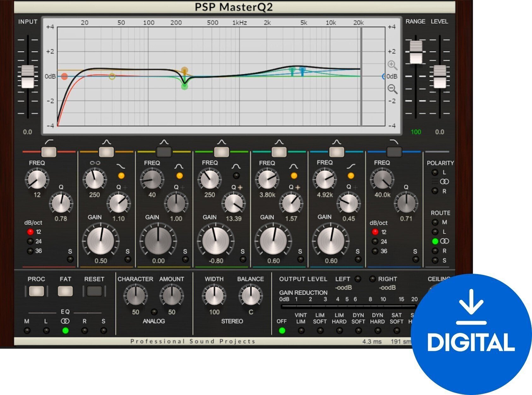
Task: Toggle the PROC button
Action: [36, 291]
